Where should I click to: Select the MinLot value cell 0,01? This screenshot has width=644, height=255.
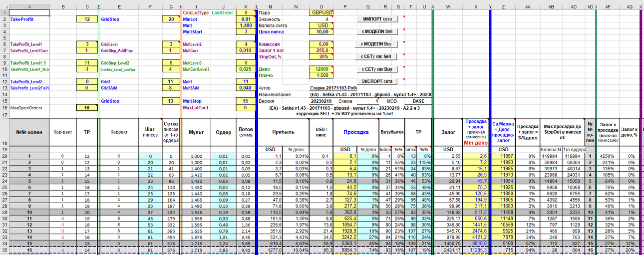[x=245, y=19]
